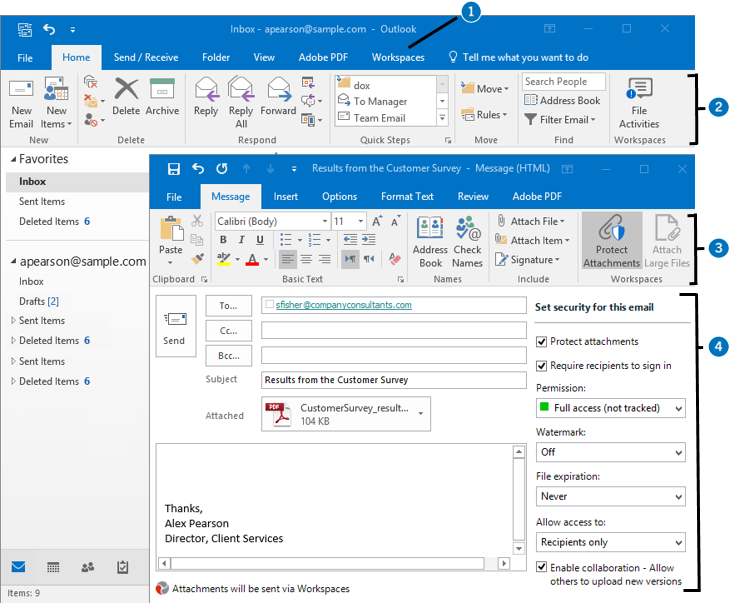Toggle Bold formatting
This screenshot has height=603, width=730.
pyautogui.click(x=223, y=240)
